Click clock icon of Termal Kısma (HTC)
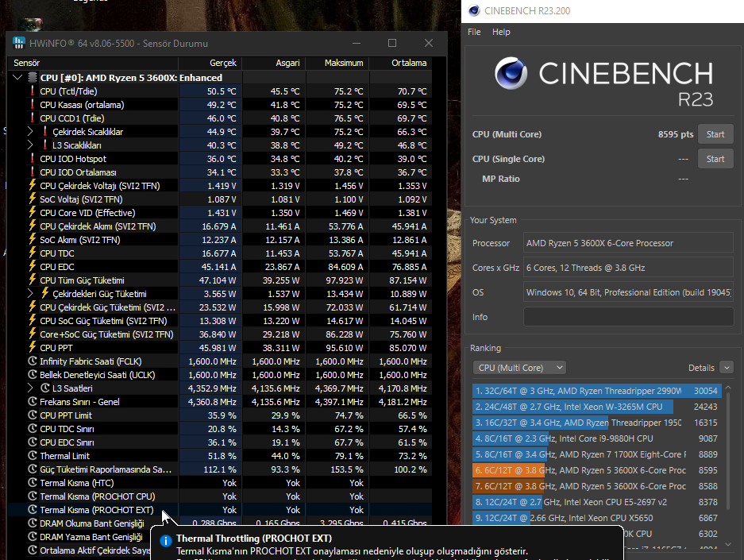 tap(33, 482)
